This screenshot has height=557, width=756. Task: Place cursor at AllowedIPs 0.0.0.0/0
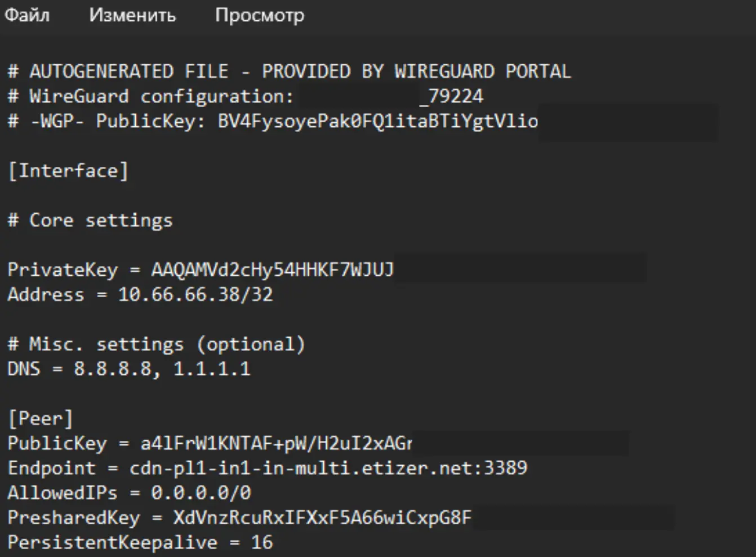click(x=129, y=493)
